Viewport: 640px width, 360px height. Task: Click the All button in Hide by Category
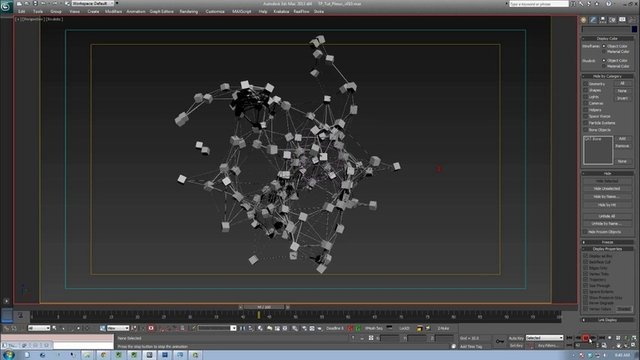click(x=622, y=83)
